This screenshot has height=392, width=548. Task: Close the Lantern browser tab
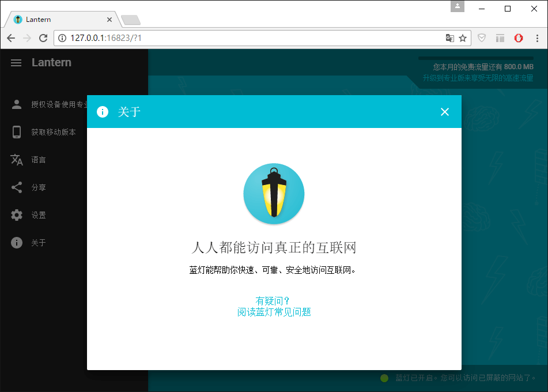tap(109, 20)
